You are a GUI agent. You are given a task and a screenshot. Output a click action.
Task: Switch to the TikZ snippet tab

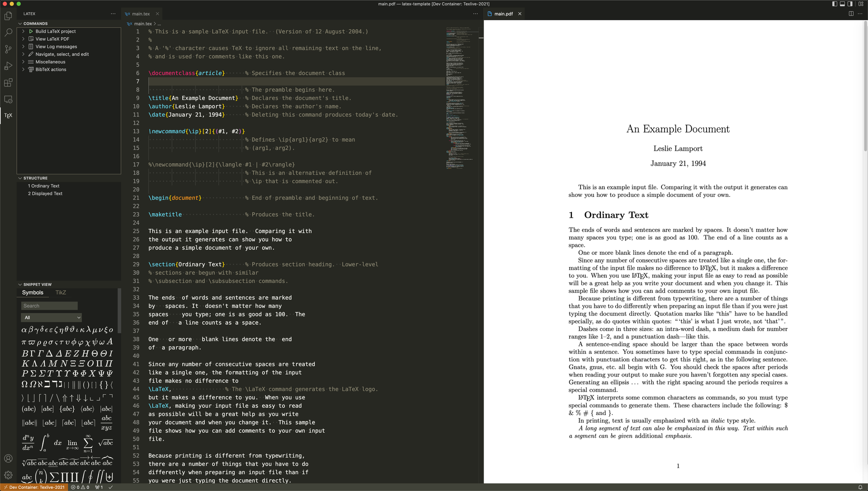tap(61, 292)
